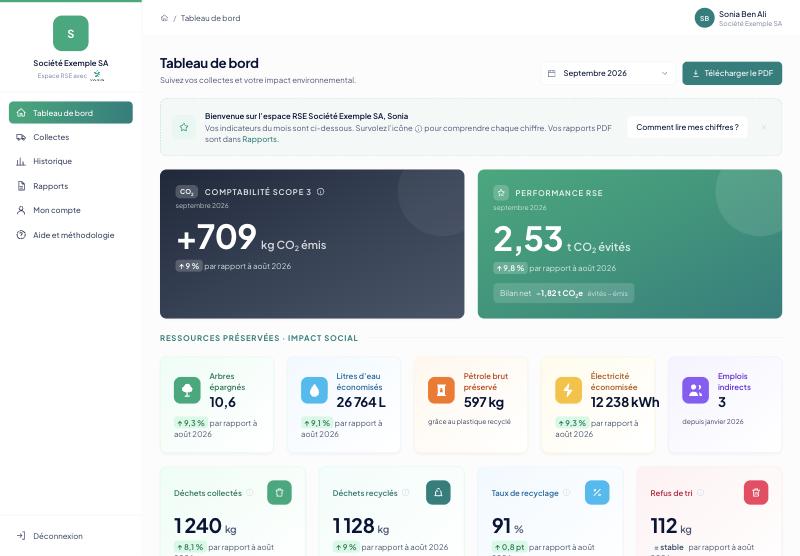The height and width of the screenshot is (556, 800).
Task: Click the home breadcrumb icon
Action: pyautogui.click(x=164, y=18)
